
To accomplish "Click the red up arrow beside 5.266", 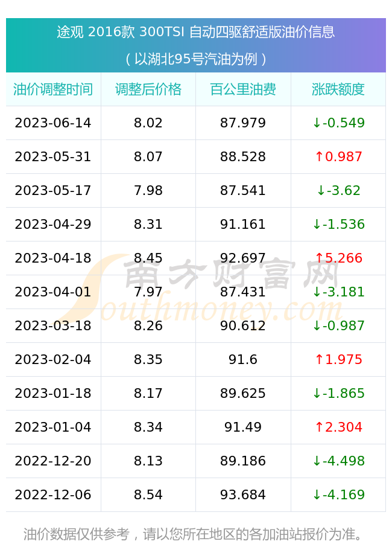I will point(319,258).
